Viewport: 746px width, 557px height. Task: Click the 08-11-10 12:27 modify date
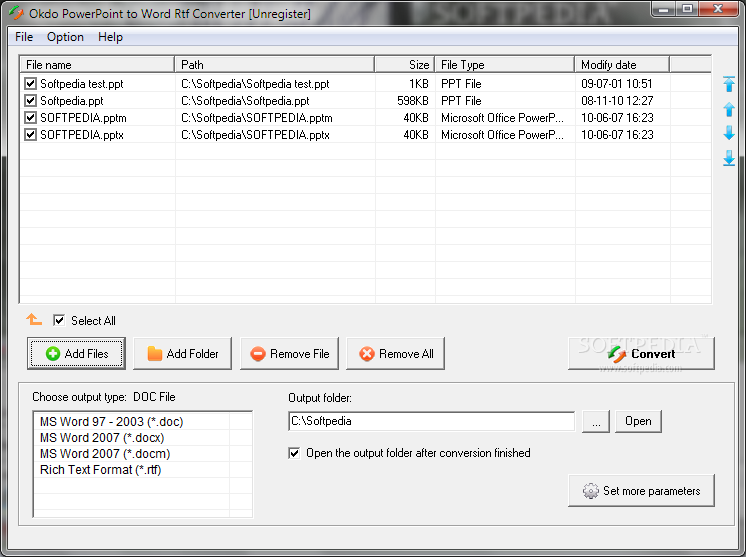pyautogui.click(x=617, y=101)
